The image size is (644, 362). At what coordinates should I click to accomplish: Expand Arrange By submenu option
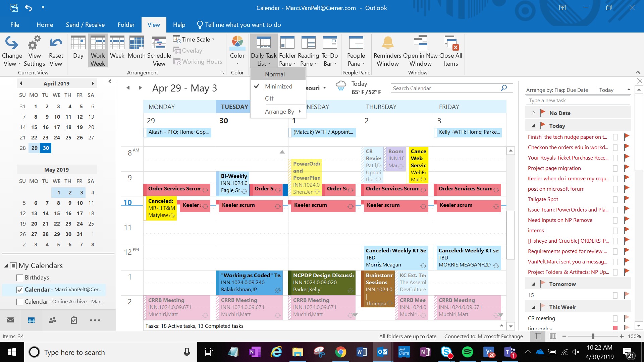click(x=280, y=111)
